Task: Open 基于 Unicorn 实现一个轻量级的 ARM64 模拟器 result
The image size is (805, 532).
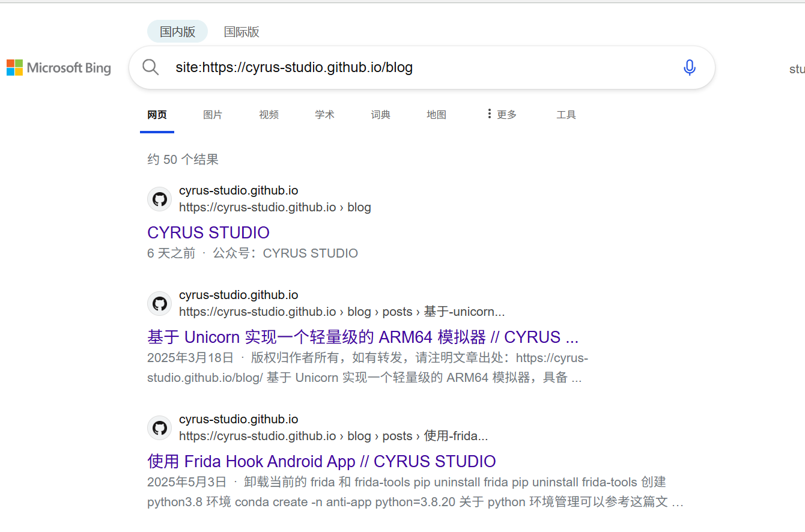Action: [x=363, y=337]
